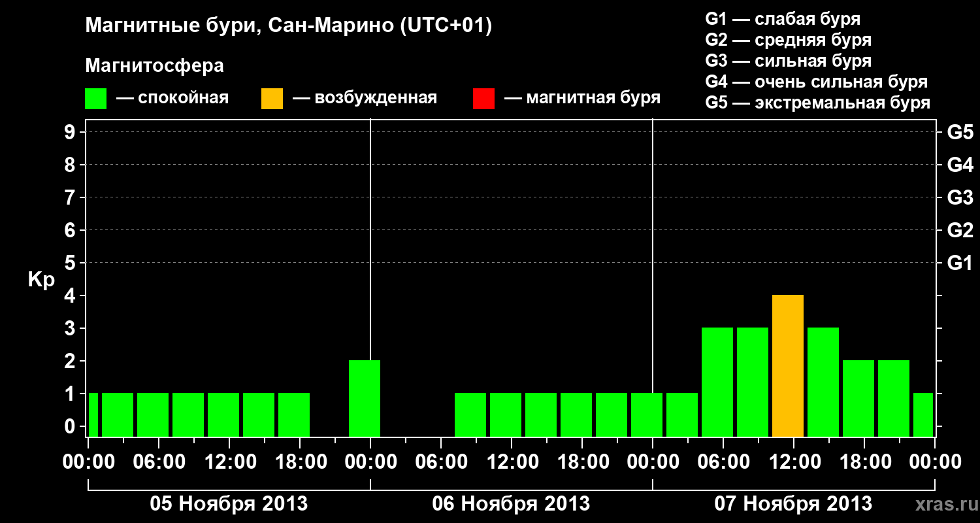Click the 'Магнитосфера' legend heading
The height and width of the screenshot is (523, 980).
(x=154, y=66)
